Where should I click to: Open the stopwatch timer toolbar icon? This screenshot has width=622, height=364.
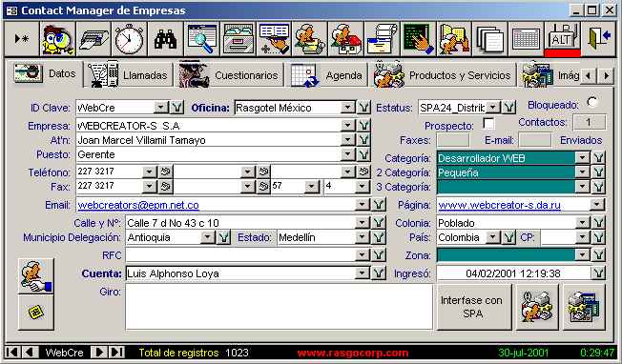[x=130, y=39]
